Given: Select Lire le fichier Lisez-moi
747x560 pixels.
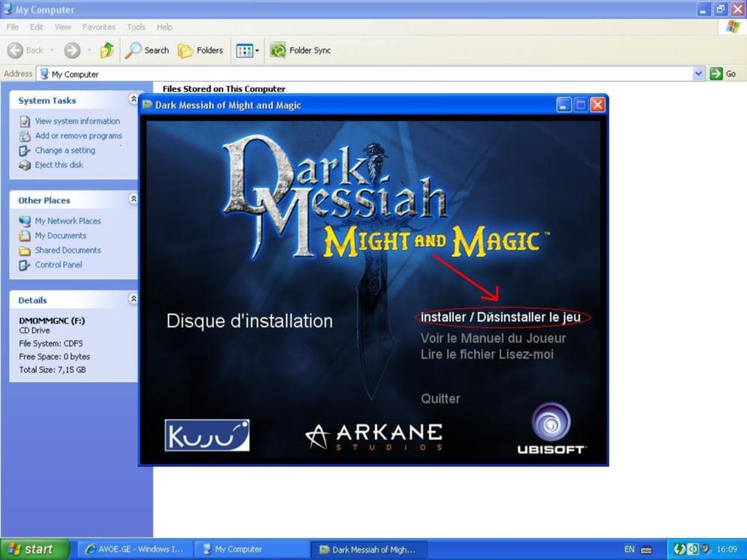Looking at the screenshot, I should point(487,354).
